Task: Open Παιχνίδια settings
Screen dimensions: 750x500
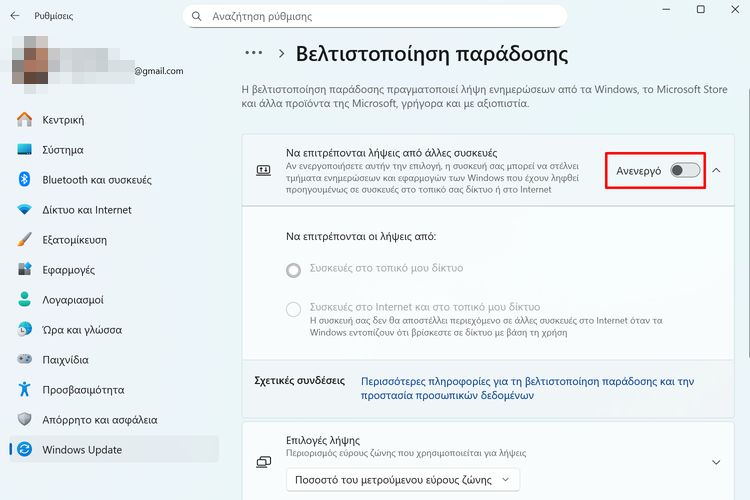Action: (65, 360)
